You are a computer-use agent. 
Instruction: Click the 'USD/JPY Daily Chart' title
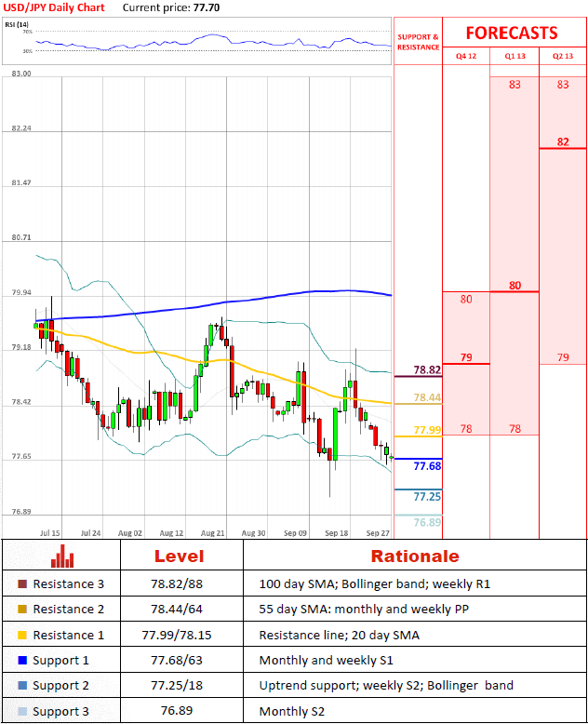tap(54, 7)
